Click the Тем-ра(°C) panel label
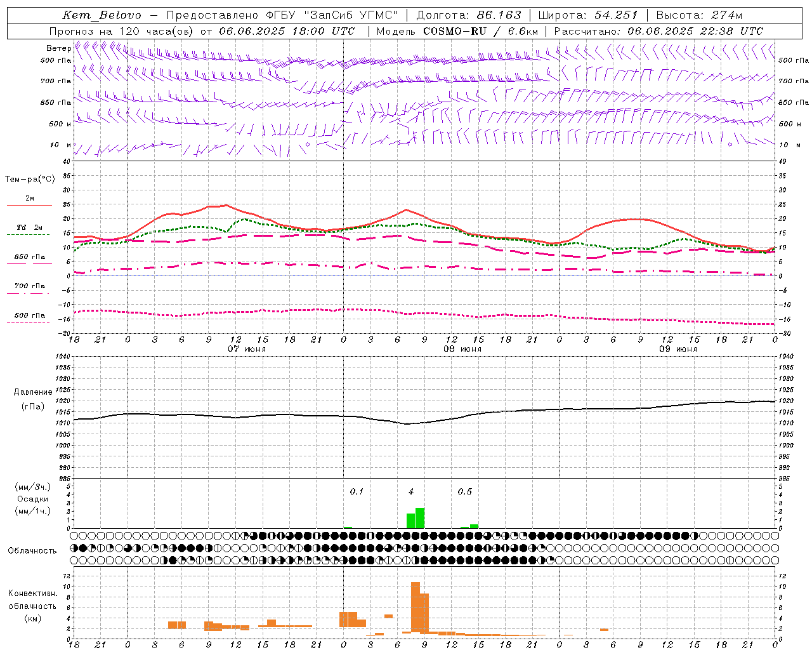 click(30, 179)
